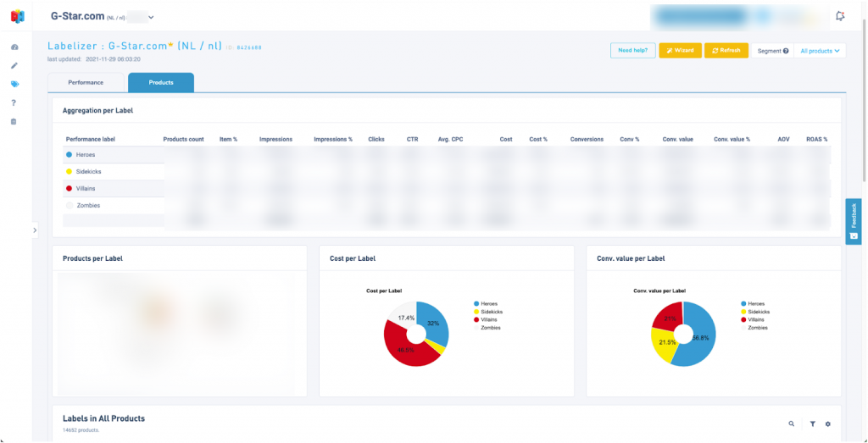Sort by Conversions column header
This screenshot has width=868, height=443.
point(587,140)
